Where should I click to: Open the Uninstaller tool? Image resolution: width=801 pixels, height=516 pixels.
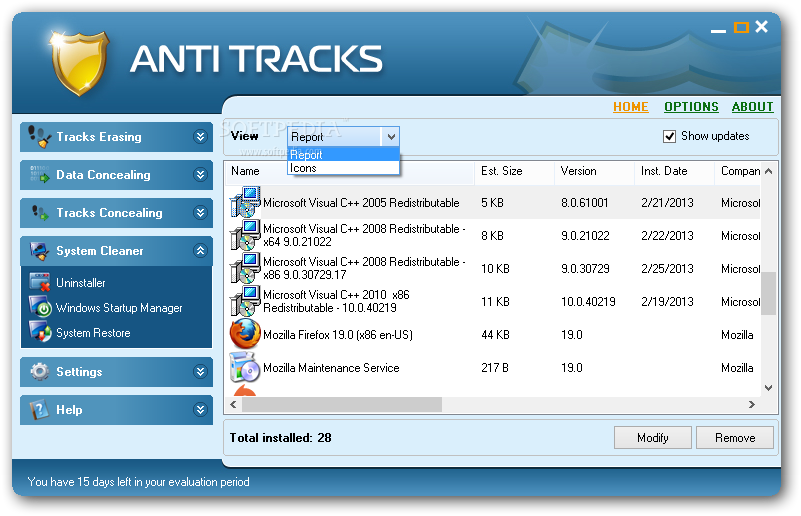[81, 283]
